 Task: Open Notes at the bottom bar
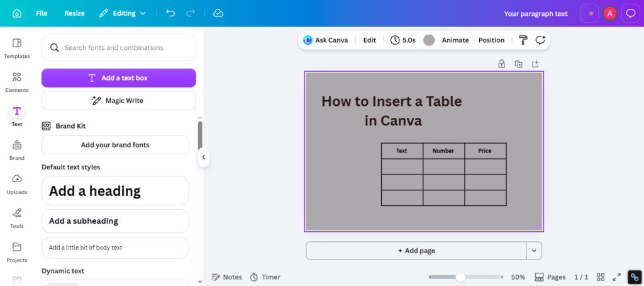(x=226, y=277)
